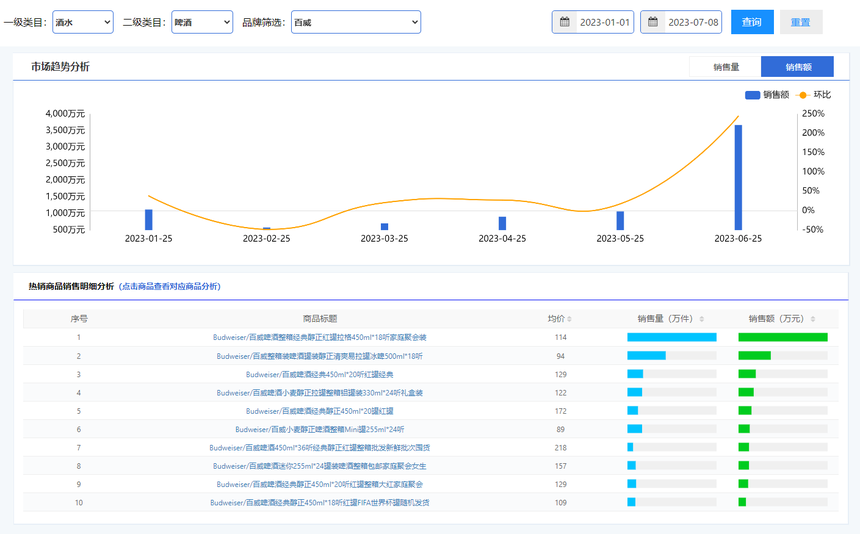860x534 pixels.
Task: Click the 点击商品查看对应商品分析 hint link
Action: [169, 286]
